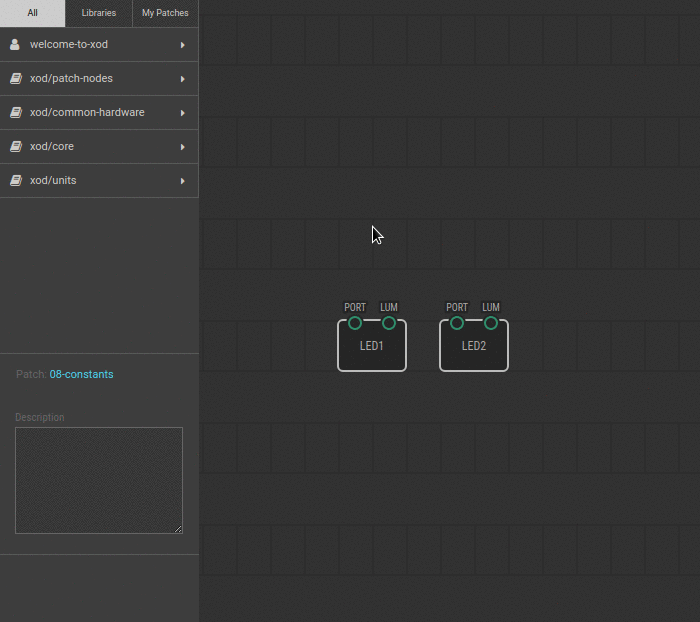Click the Description box corner handle

(178, 529)
